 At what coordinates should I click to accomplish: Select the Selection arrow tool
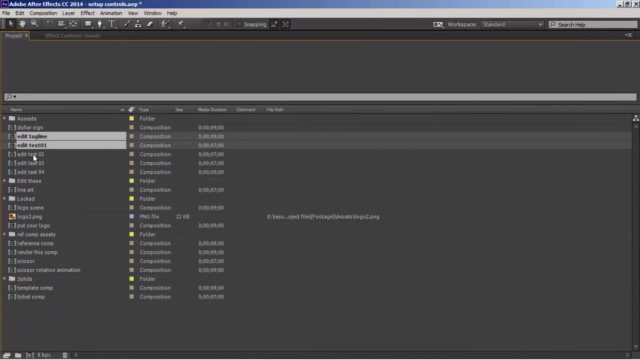click(x=11, y=24)
